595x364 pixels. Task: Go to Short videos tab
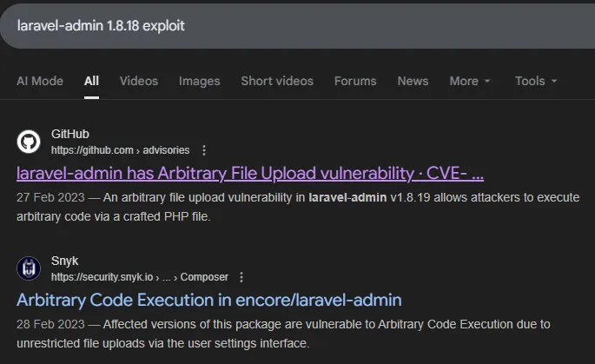coord(277,81)
